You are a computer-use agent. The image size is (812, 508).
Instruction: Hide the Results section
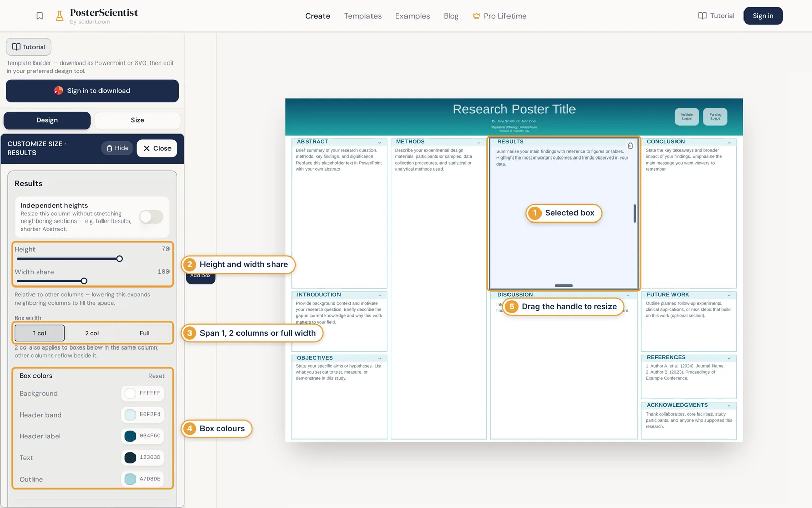pyautogui.click(x=118, y=148)
